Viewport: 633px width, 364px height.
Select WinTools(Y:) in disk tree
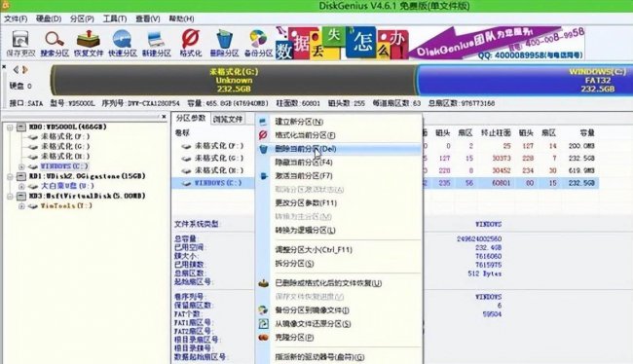pyautogui.click(x=66, y=205)
